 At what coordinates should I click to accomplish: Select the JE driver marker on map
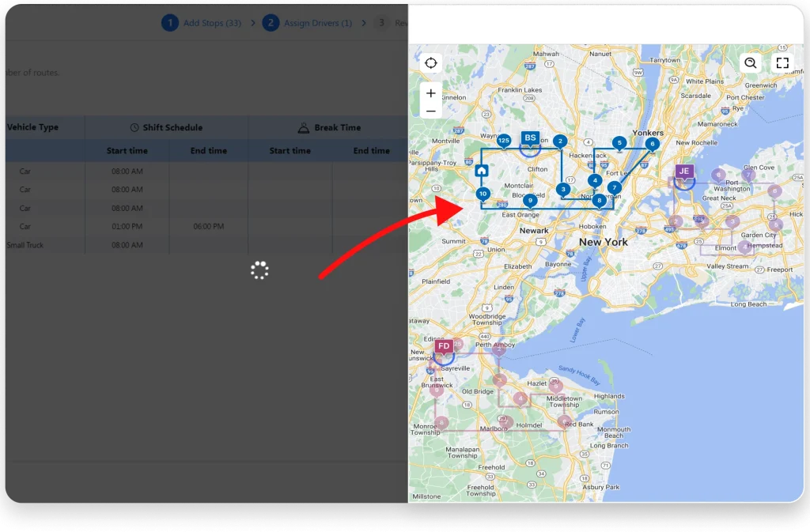pyautogui.click(x=684, y=172)
